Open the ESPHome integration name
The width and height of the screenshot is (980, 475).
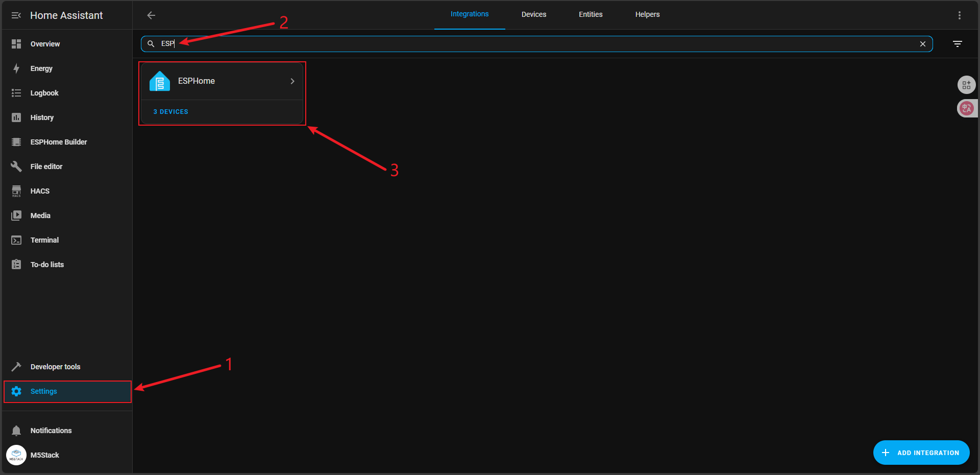(197, 81)
